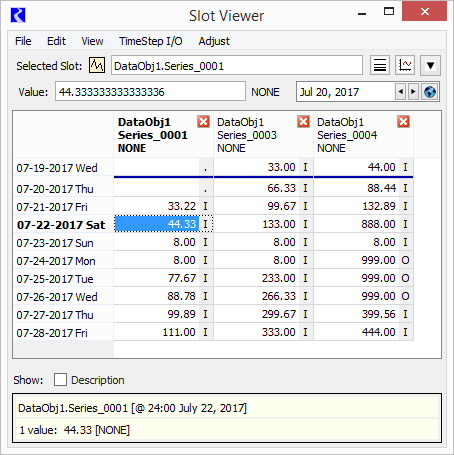Open the TimeStep I/O menu

point(151,41)
